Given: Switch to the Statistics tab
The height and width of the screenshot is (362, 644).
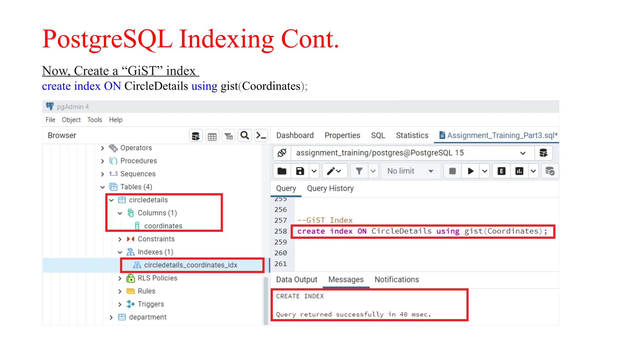Looking at the screenshot, I should 412,135.
